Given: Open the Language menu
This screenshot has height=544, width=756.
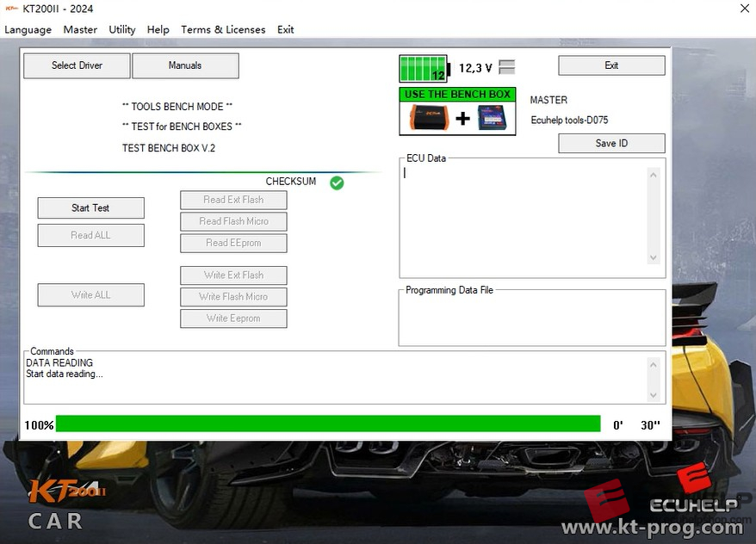Looking at the screenshot, I should tap(28, 29).
